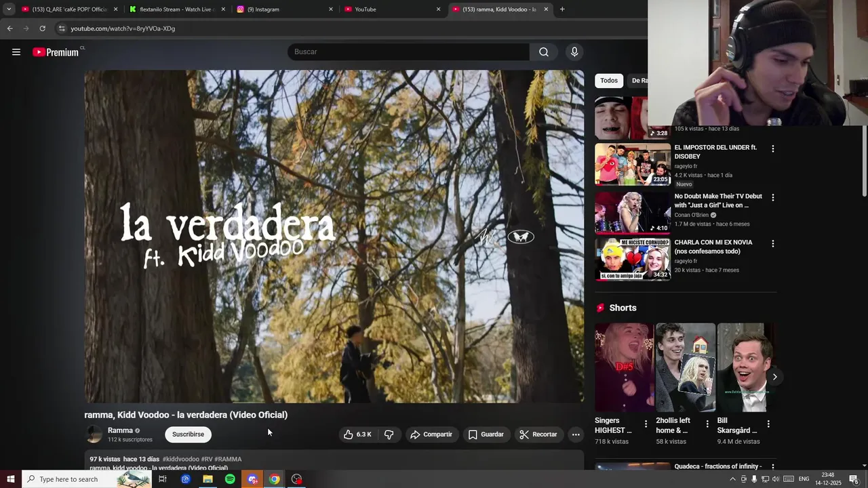Click into the Buscar search field

[409, 52]
